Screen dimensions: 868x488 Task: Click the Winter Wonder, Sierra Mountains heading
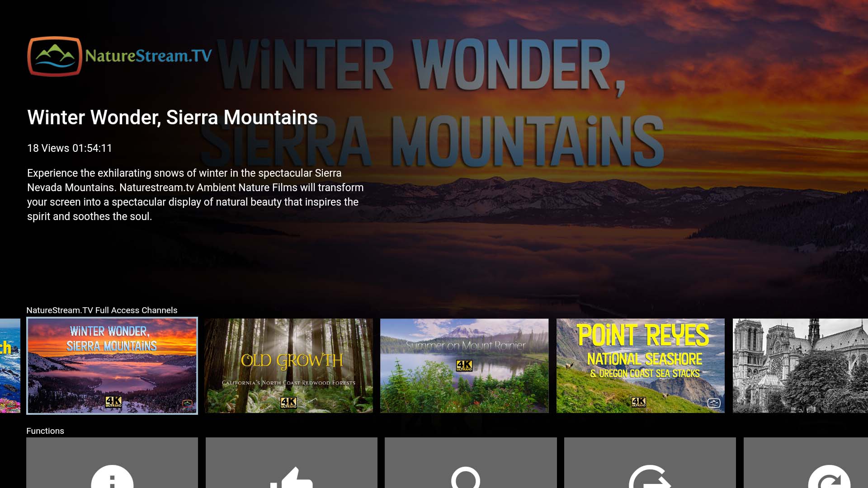(x=172, y=117)
